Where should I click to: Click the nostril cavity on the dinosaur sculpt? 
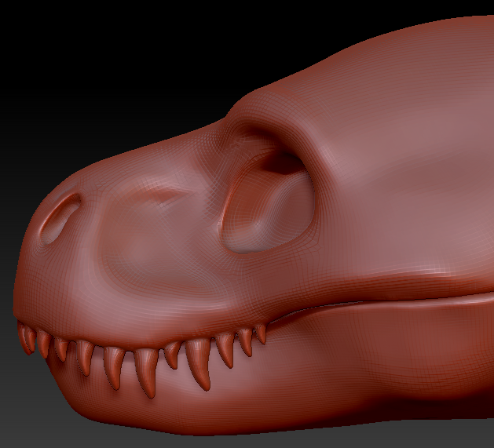click(x=60, y=218)
